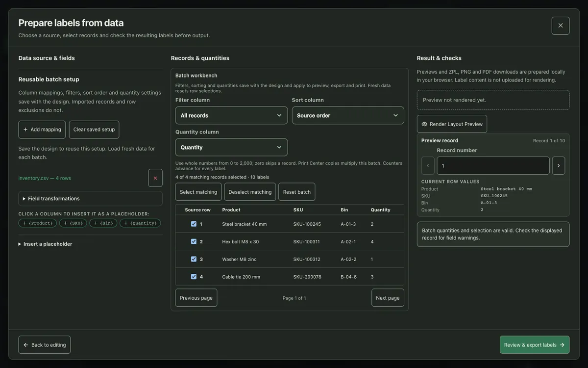The image size is (588, 368).
Task: Click the eye icon on Render Layout Preview
Action: (424, 124)
